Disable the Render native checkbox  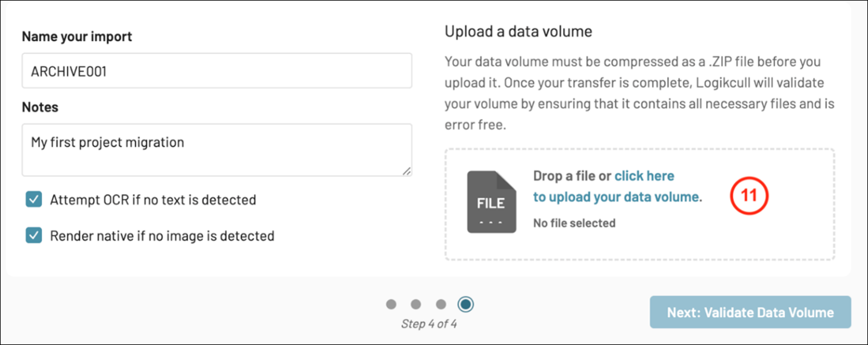[33, 235]
